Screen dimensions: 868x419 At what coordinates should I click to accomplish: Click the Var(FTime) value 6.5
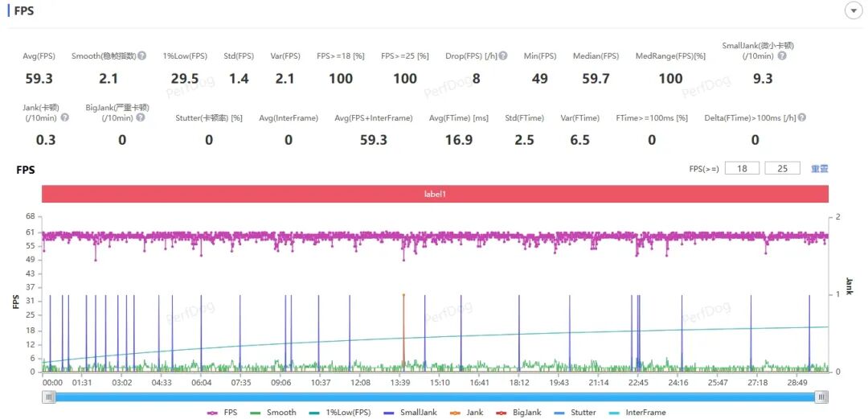tap(579, 140)
